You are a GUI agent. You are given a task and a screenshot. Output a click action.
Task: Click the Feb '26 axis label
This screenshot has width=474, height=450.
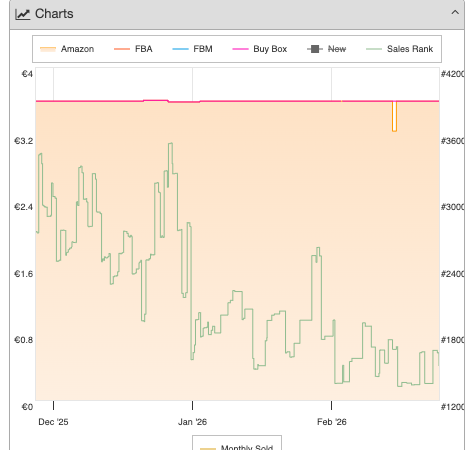pyautogui.click(x=332, y=422)
